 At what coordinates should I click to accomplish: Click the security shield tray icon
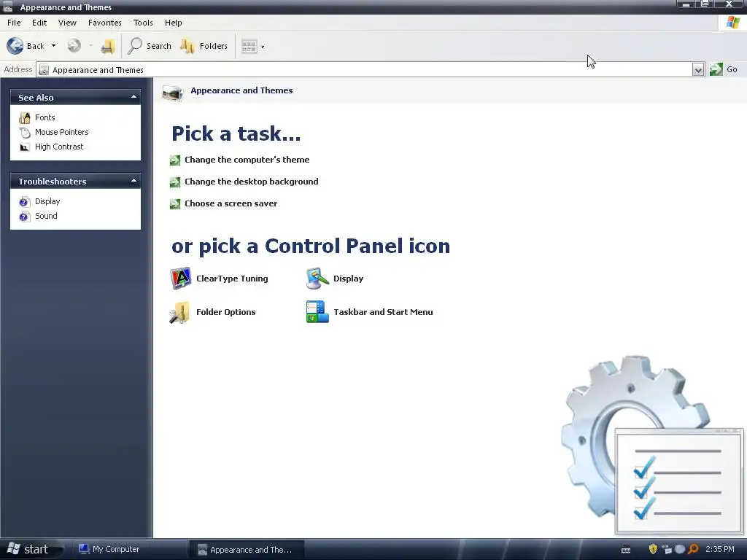pyautogui.click(x=653, y=549)
